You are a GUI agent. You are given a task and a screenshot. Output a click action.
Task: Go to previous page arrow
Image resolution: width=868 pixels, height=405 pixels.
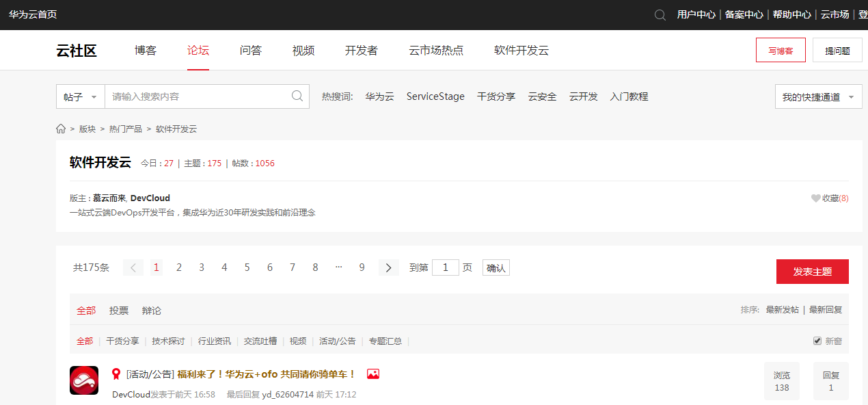click(x=133, y=267)
